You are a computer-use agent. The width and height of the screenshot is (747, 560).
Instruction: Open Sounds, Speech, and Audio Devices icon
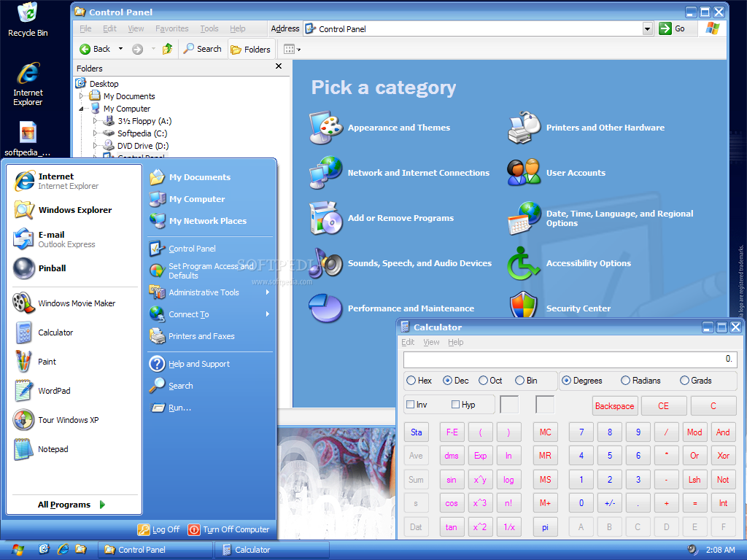pos(326,262)
